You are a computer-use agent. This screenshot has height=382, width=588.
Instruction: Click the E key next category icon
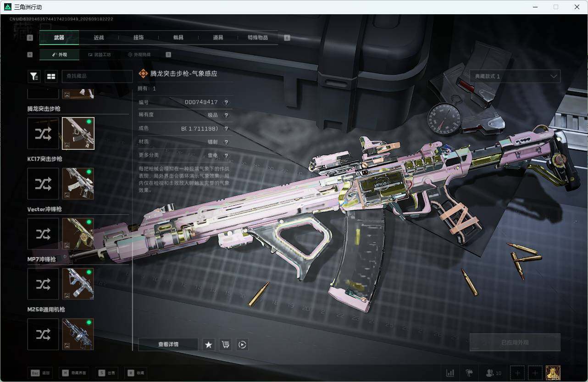pos(287,38)
